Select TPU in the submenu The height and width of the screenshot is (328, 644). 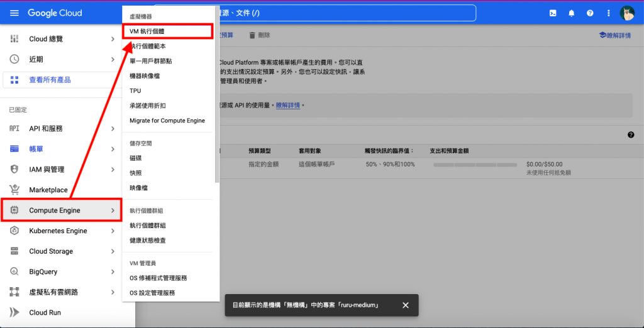coord(168,90)
